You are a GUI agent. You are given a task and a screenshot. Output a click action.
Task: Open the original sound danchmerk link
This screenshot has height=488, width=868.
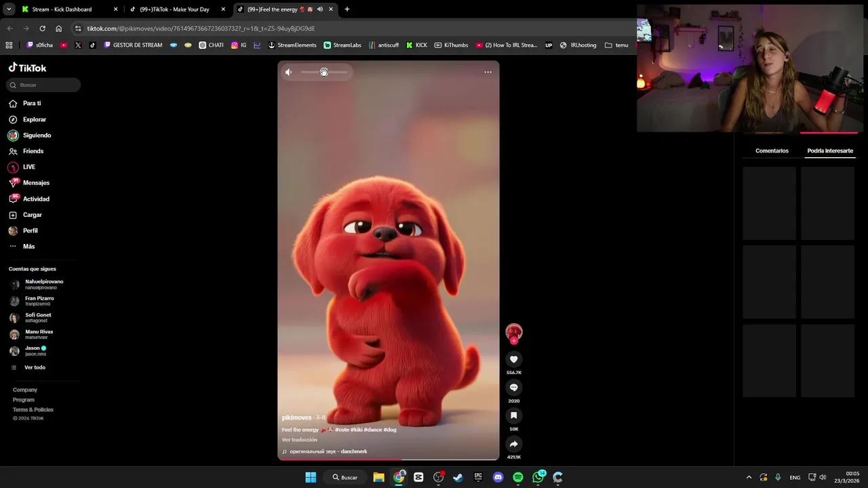click(x=328, y=451)
